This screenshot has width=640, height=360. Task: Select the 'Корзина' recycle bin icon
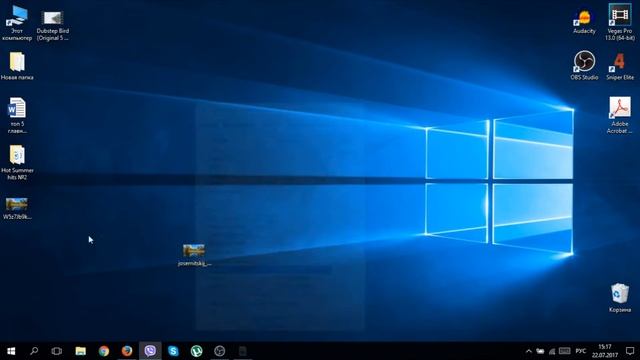(x=620, y=298)
